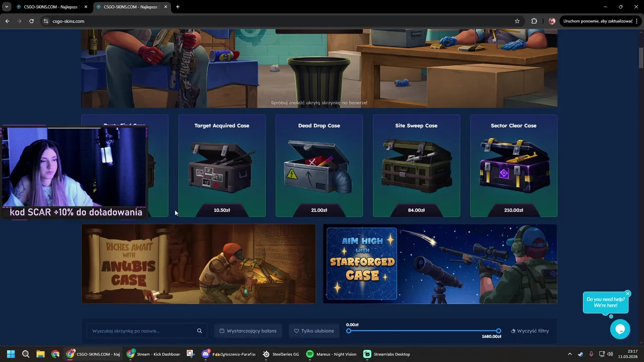Open the Windows Start menu
The height and width of the screenshot is (362, 644).
(x=11, y=354)
